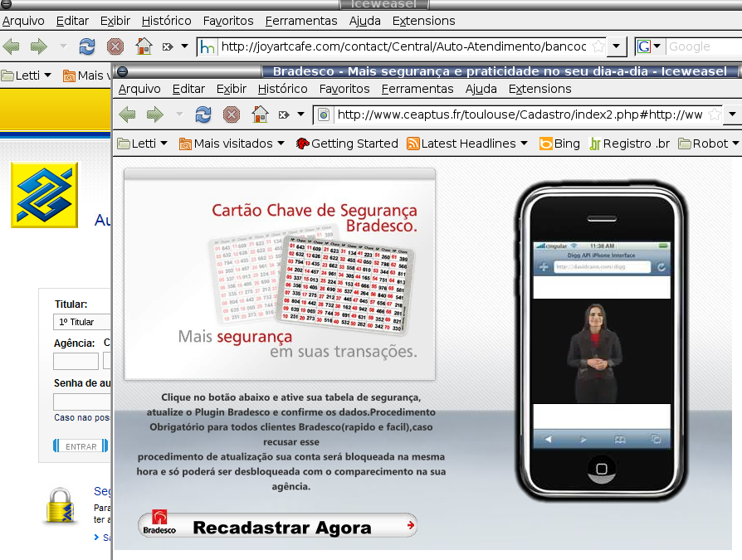
Task: Open the Registro .br bookmark
Action: [629, 144]
